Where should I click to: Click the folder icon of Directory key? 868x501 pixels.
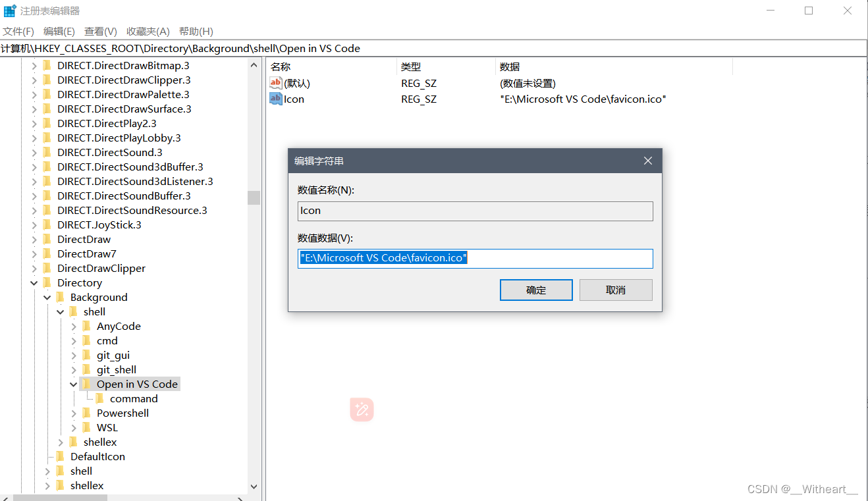coord(47,282)
